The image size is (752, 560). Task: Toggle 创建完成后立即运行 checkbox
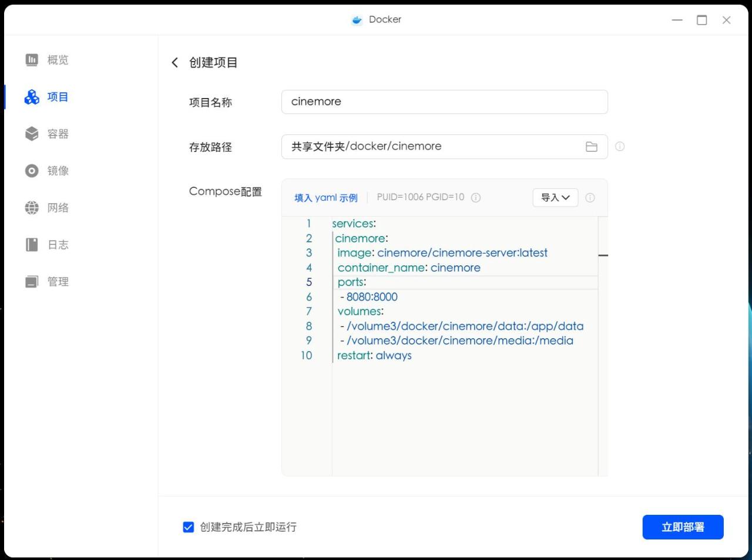pos(189,527)
